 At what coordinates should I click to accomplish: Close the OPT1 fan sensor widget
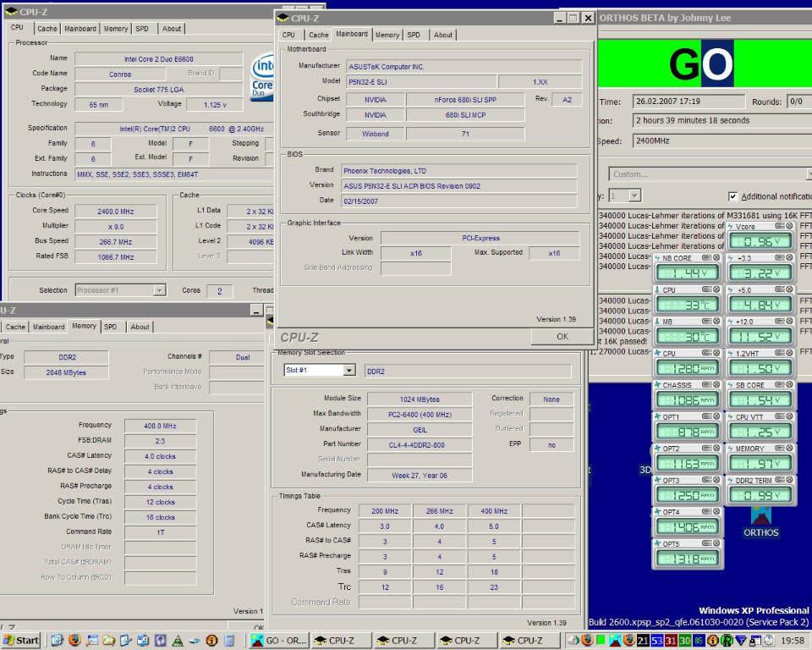(x=716, y=416)
